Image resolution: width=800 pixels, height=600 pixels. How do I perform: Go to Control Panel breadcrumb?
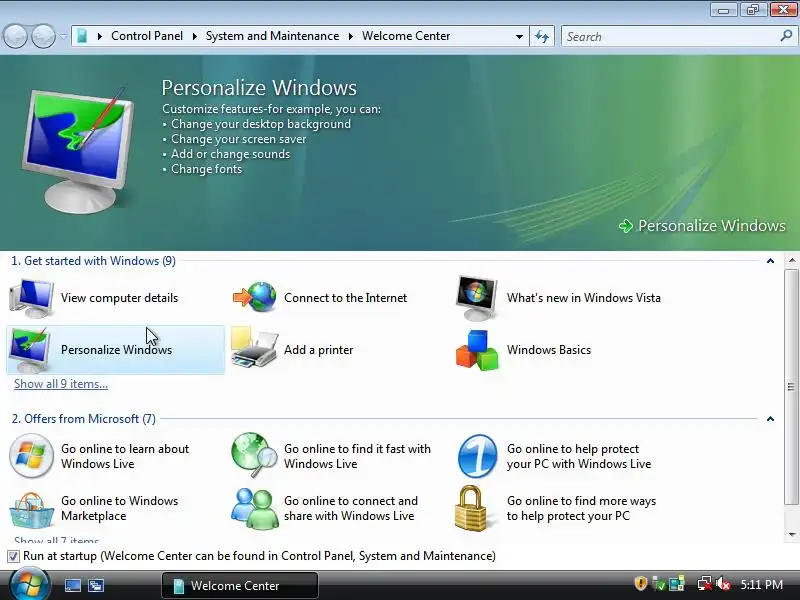pyautogui.click(x=147, y=36)
